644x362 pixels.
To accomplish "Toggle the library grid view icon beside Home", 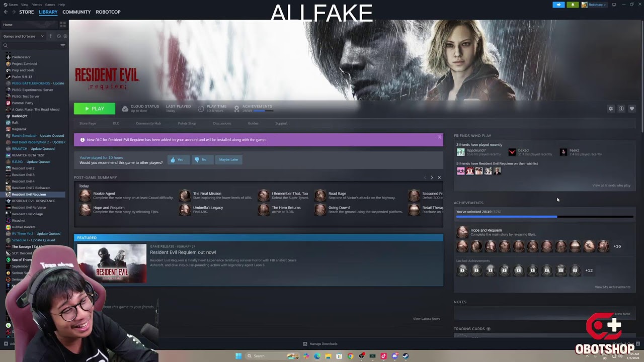I will click(x=63, y=24).
